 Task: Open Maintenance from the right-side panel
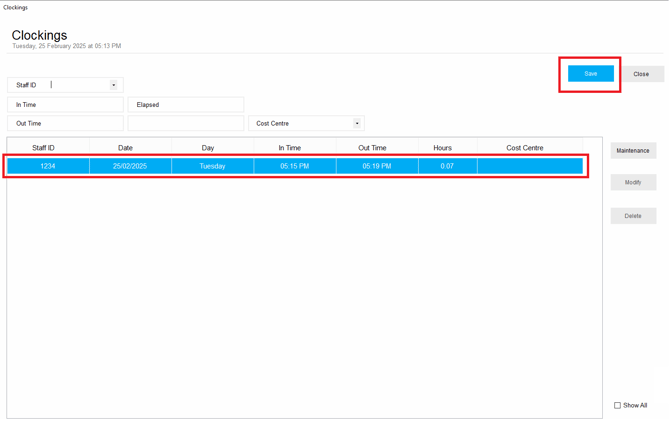[x=633, y=151]
